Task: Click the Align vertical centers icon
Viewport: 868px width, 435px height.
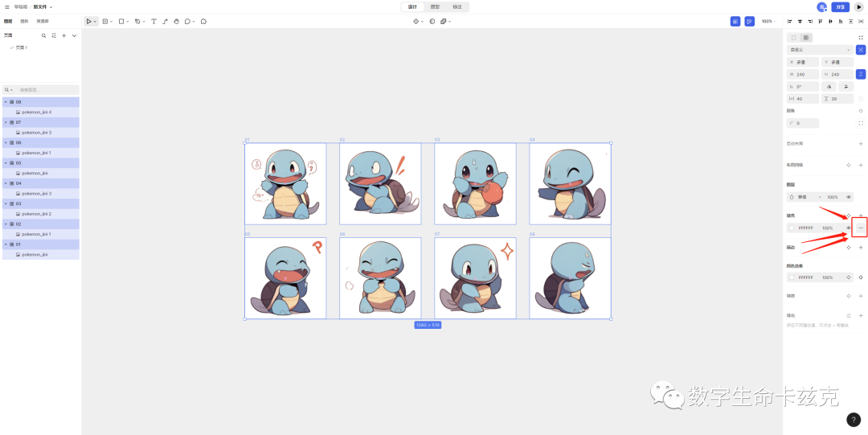Action: pos(830,21)
